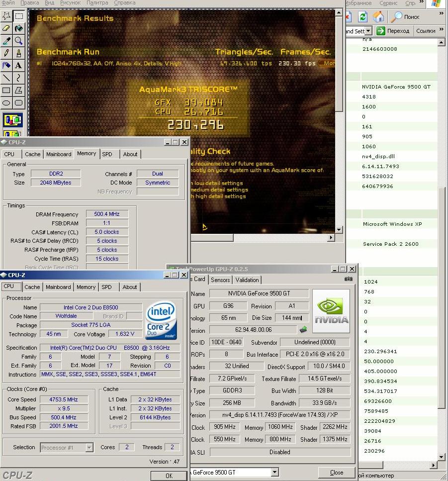Activate the Pick Color eyedropper tool
This screenshot has width=448, height=481.
click(6, 40)
